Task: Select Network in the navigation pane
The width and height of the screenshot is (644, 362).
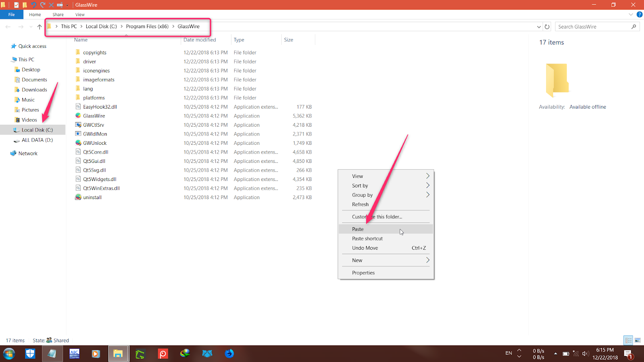Action: 28,153
